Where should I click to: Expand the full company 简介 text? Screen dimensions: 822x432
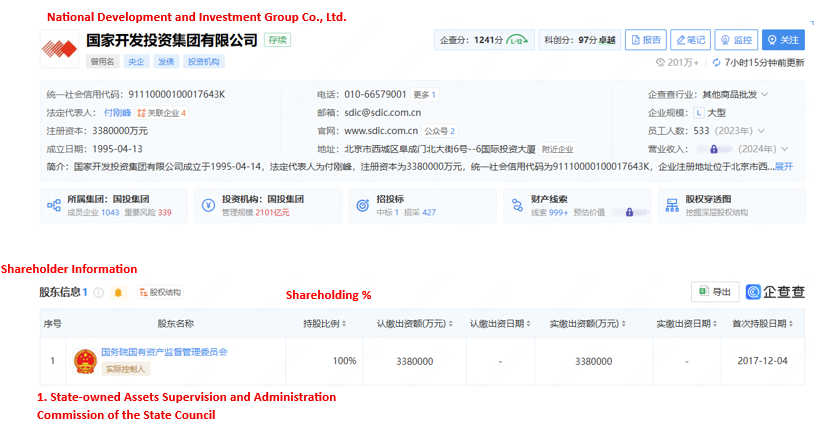click(x=783, y=166)
